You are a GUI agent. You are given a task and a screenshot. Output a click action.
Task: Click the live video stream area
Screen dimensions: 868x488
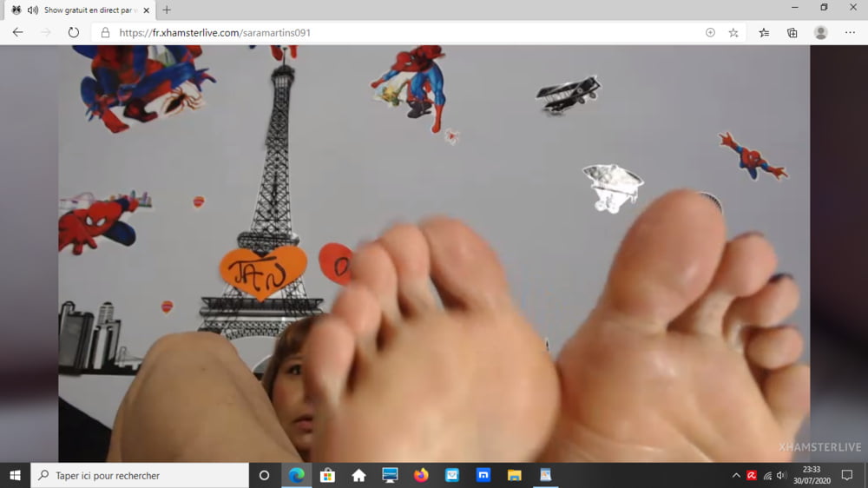434,254
